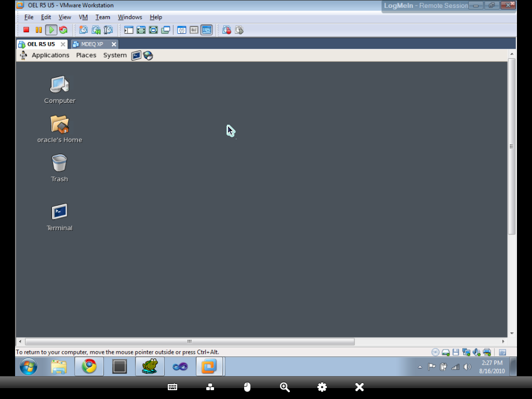Image resolution: width=532 pixels, height=399 pixels.
Task: Open Windows Explorer from taskbar
Action: coord(59,366)
